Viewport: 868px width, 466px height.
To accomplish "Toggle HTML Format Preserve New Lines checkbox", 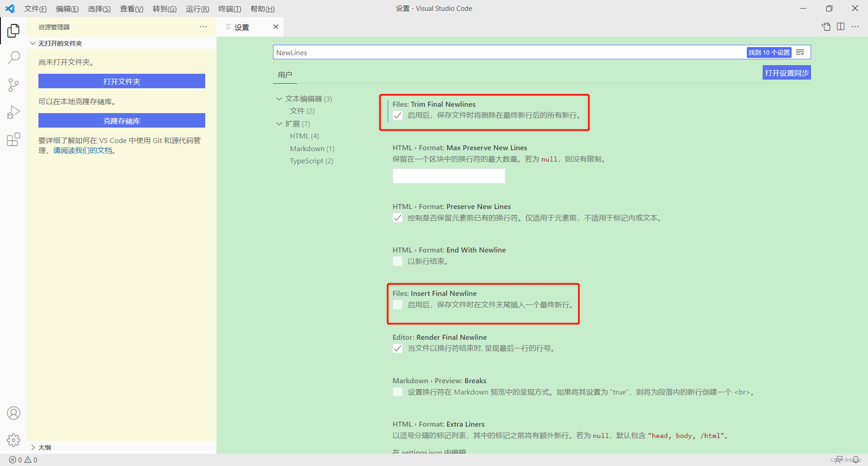I will coord(397,218).
